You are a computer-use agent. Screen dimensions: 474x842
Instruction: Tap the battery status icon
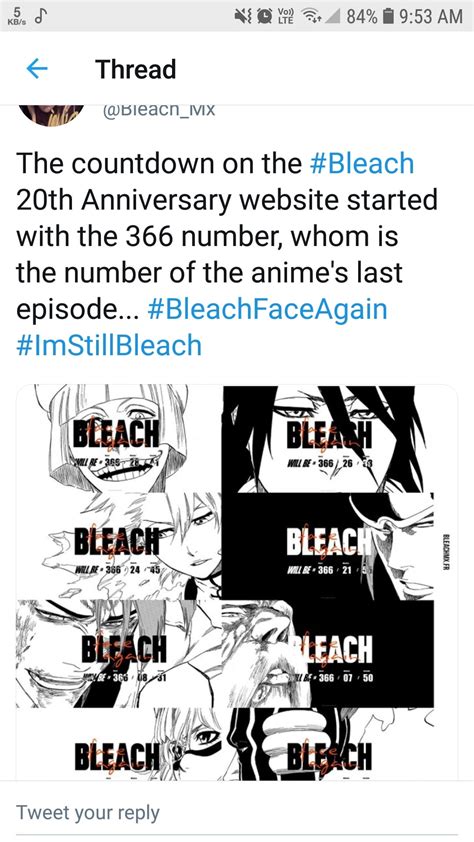387,17
